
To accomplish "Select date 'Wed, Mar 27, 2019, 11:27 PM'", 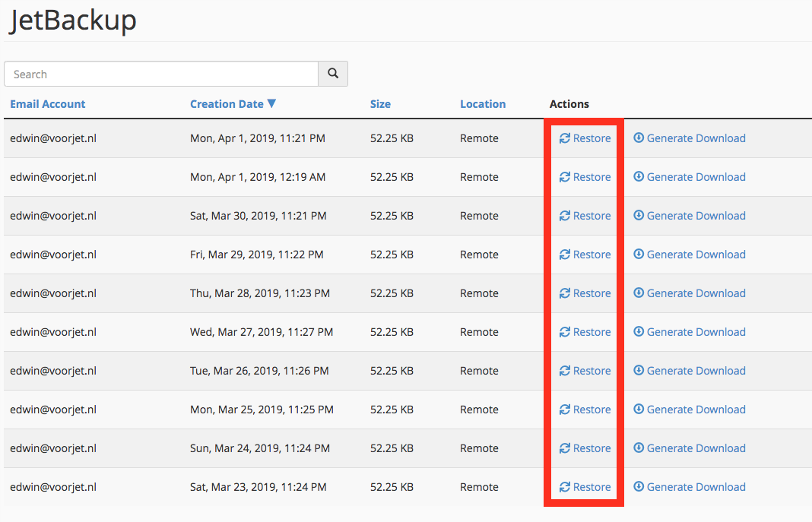I will pyautogui.click(x=262, y=332).
